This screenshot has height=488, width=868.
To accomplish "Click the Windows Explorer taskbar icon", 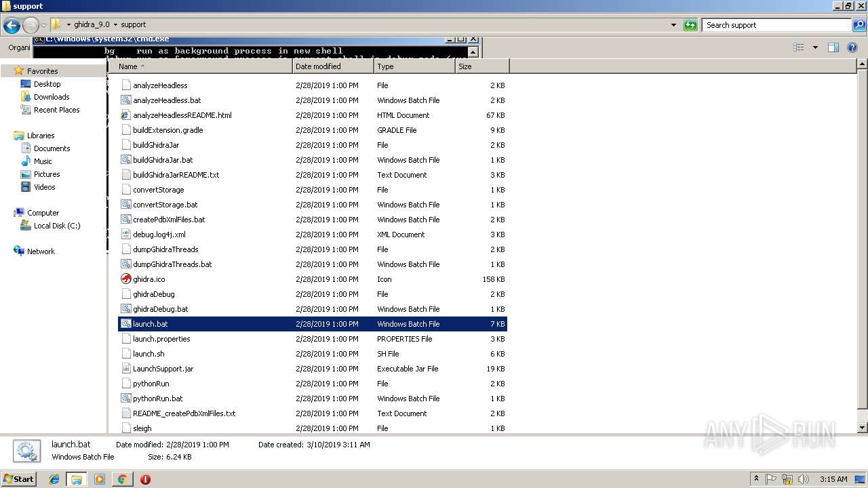I will click(77, 479).
